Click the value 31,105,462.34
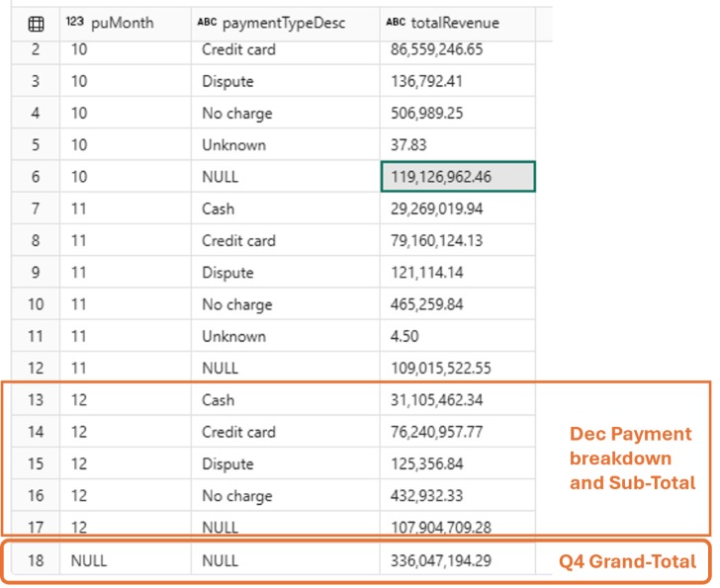The width and height of the screenshot is (720, 588). [436, 400]
